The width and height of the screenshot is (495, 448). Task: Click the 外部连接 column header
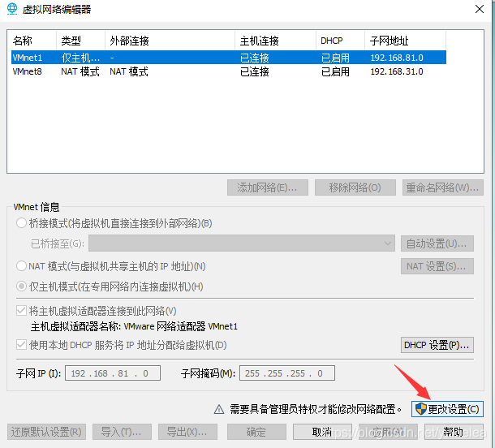(170, 41)
